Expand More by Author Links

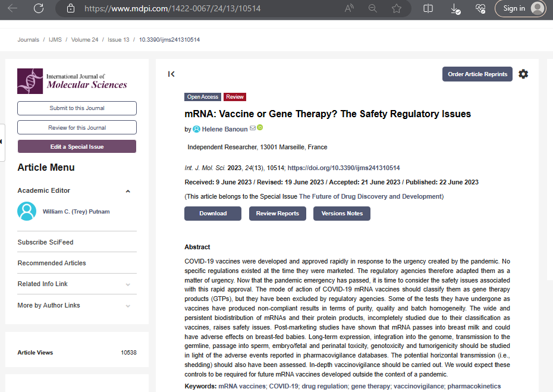click(x=128, y=306)
